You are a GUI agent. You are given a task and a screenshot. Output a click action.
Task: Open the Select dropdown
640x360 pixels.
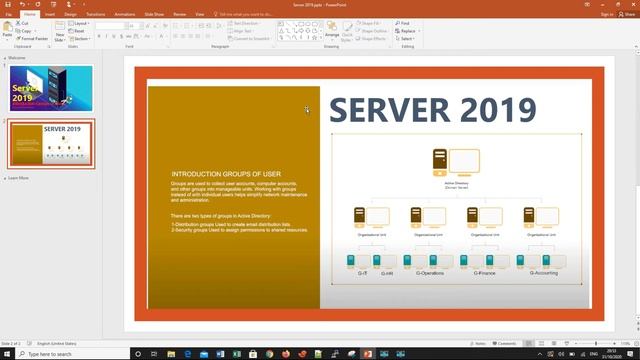click(405, 38)
